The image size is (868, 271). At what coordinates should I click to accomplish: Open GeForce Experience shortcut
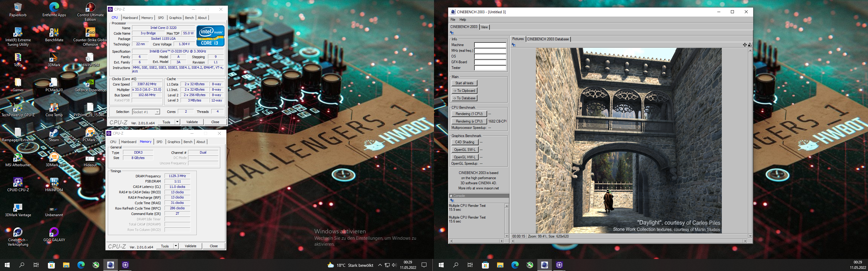point(90,85)
